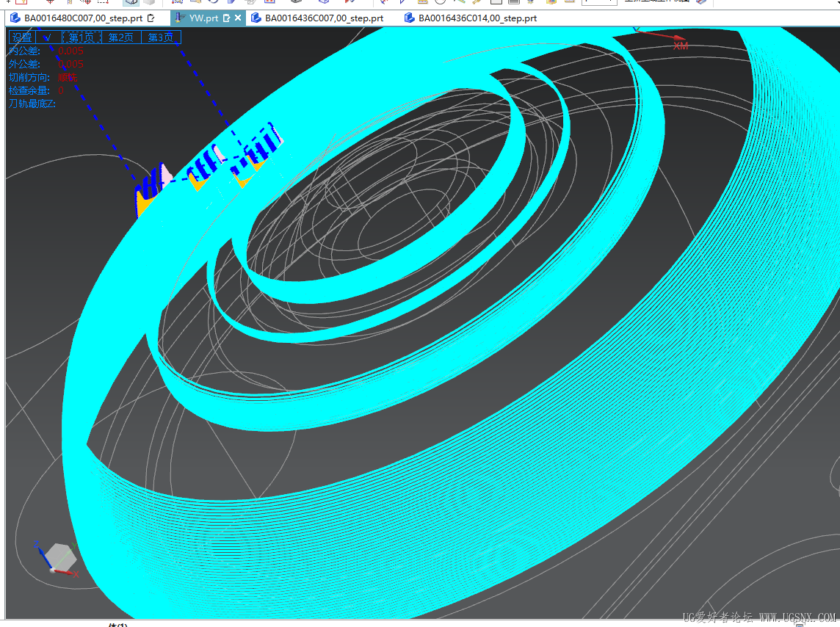The width and height of the screenshot is (840, 627).
Task: Click the manufacturing icon on YW.prt tab
Action: (181, 18)
